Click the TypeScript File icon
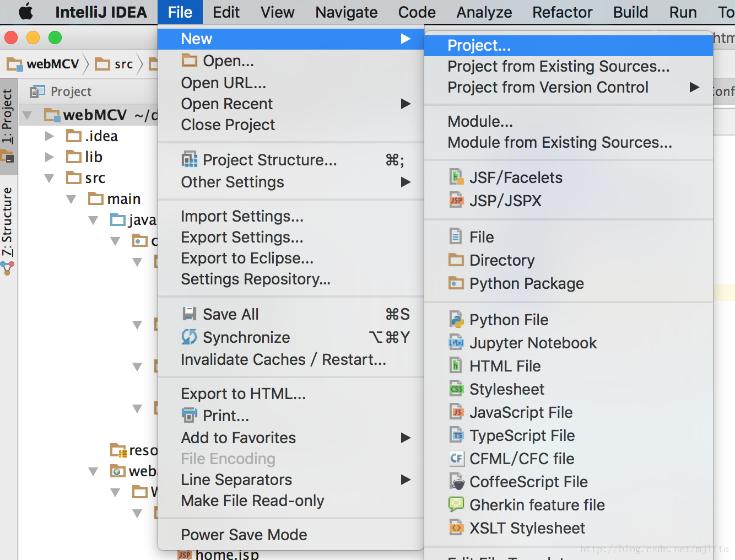 (x=456, y=435)
